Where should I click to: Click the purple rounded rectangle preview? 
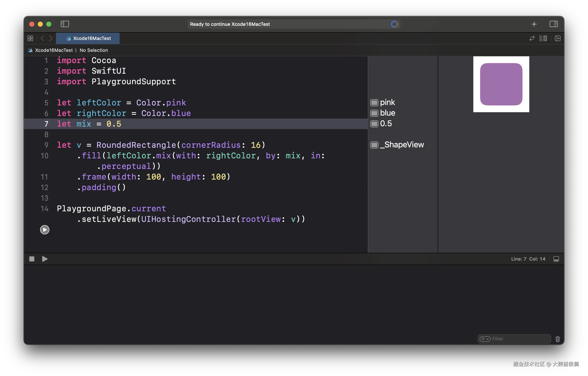[501, 84]
